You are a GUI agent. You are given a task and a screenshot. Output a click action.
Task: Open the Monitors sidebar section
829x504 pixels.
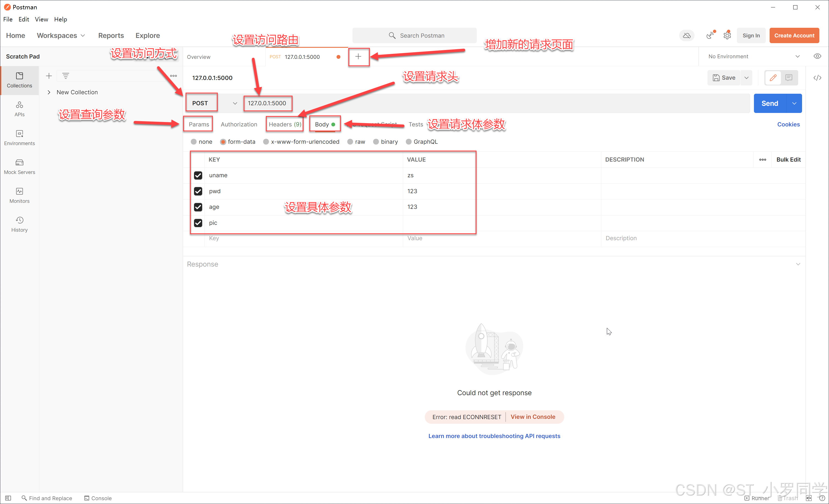click(20, 195)
